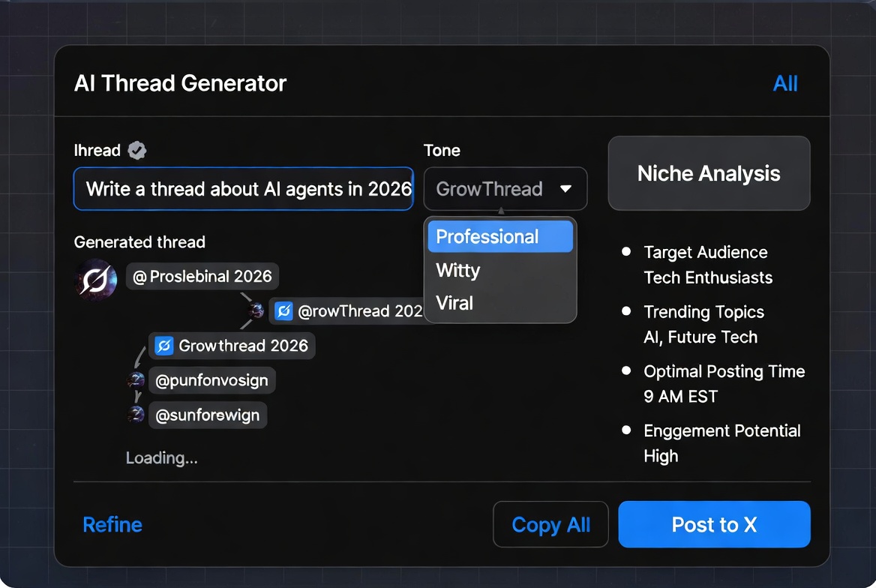
Task: Select the @punfonvosign handle chip
Action: pyautogui.click(x=211, y=380)
